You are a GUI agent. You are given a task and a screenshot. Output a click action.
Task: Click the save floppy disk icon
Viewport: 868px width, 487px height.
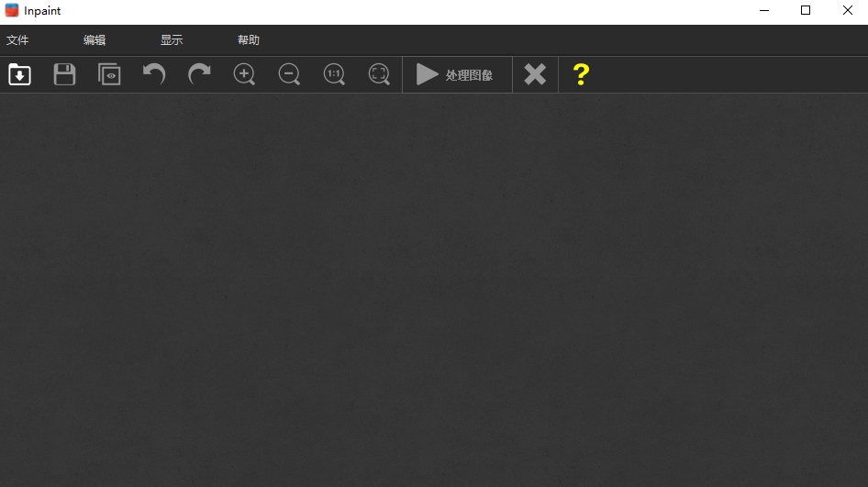tap(64, 74)
